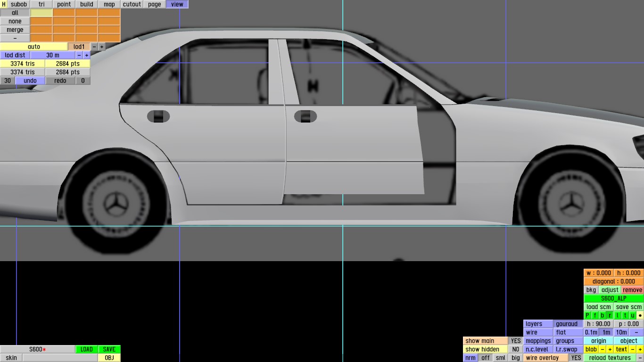Click the merge layers button
Image resolution: width=644 pixels, height=362 pixels.
15,30
